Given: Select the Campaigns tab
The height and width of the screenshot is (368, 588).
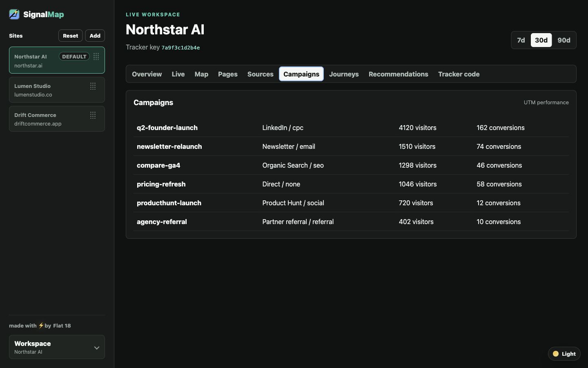Looking at the screenshot, I should pyautogui.click(x=301, y=74).
